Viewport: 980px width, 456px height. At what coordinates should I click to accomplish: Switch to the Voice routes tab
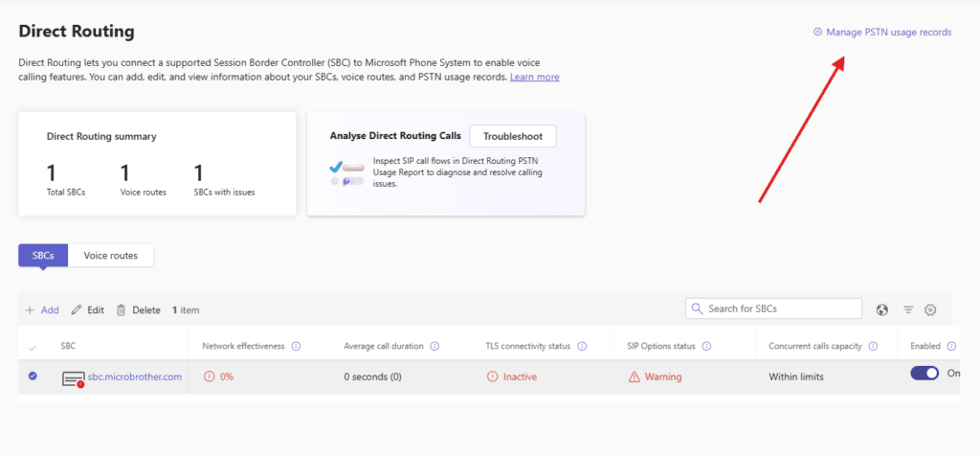[110, 256]
